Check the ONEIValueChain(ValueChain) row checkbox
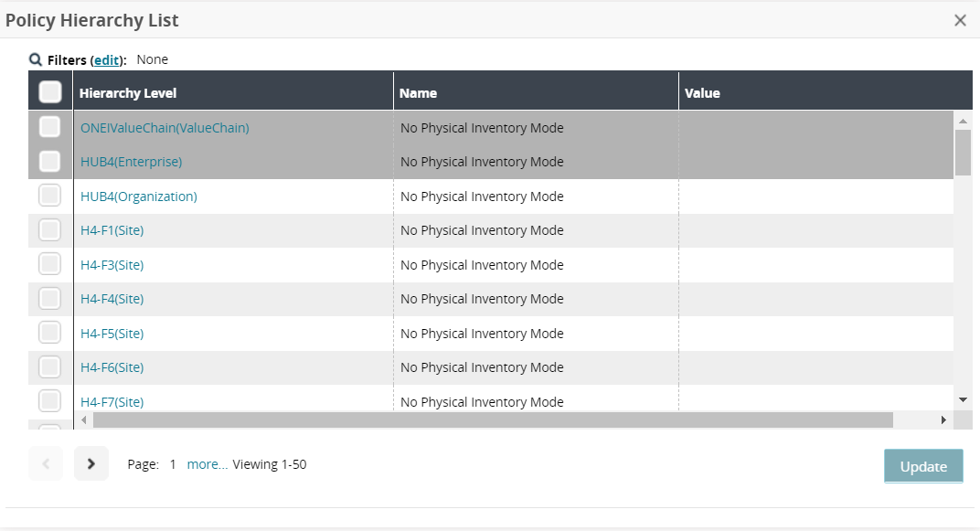 [x=50, y=127]
